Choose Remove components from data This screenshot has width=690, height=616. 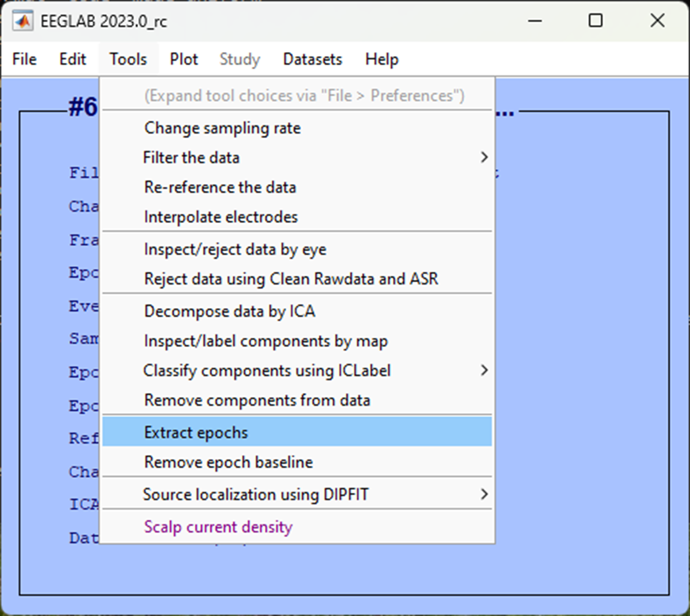coord(257,400)
